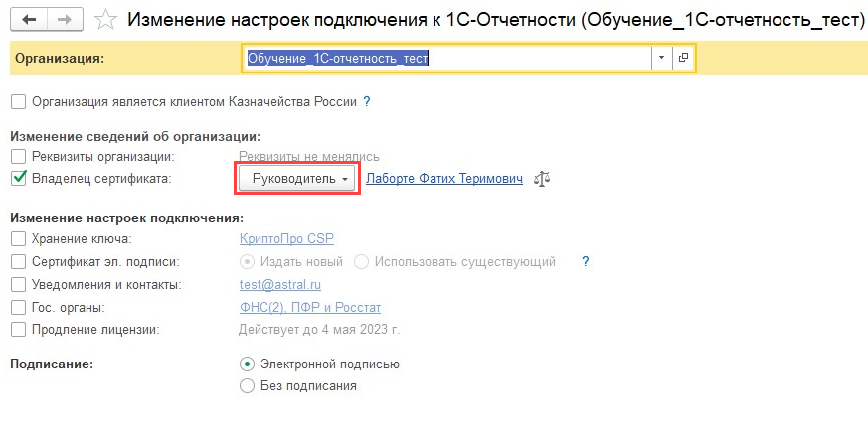Image resolution: width=868 pixels, height=437 pixels.
Task: Enable Treasury of Russia client checkbox
Action: (x=18, y=101)
